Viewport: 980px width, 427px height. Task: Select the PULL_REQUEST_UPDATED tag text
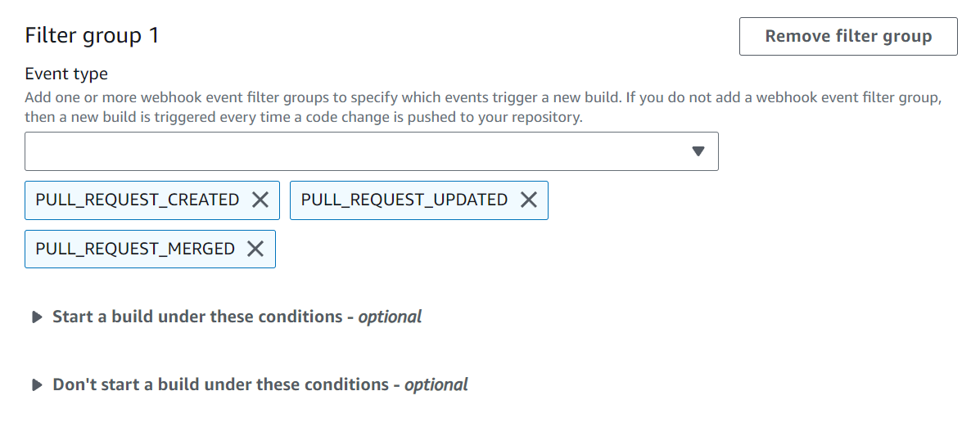tap(404, 200)
